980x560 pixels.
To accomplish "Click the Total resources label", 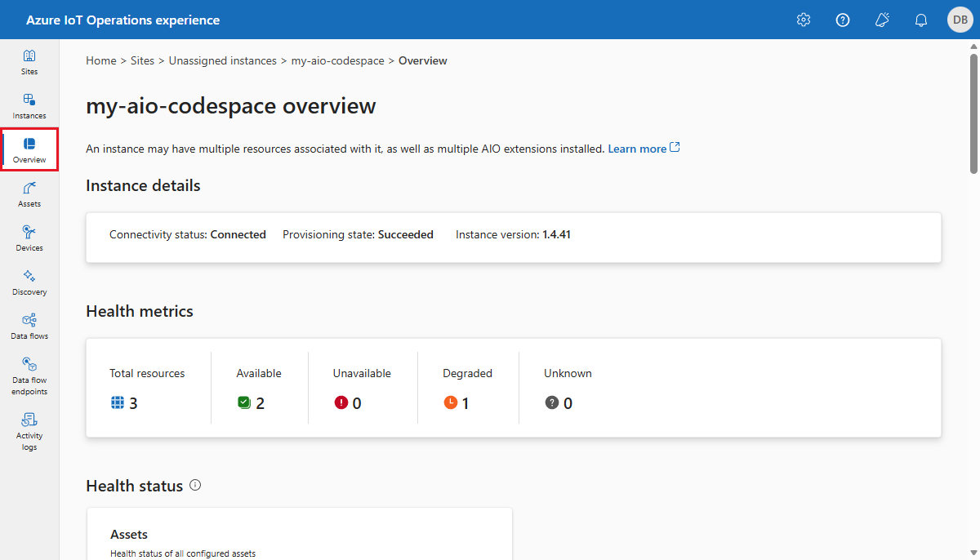I will coord(147,373).
